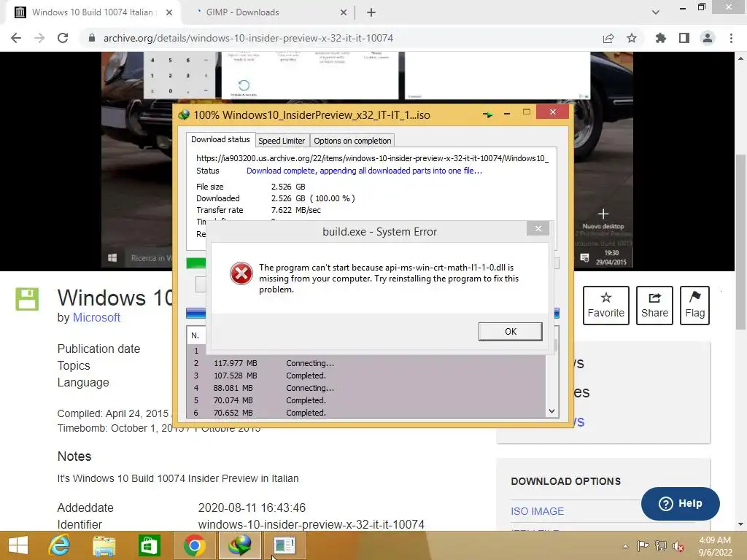The width and height of the screenshot is (747, 560).
Task: Click the page scrollbar up arrow
Action: tap(740, 58)
